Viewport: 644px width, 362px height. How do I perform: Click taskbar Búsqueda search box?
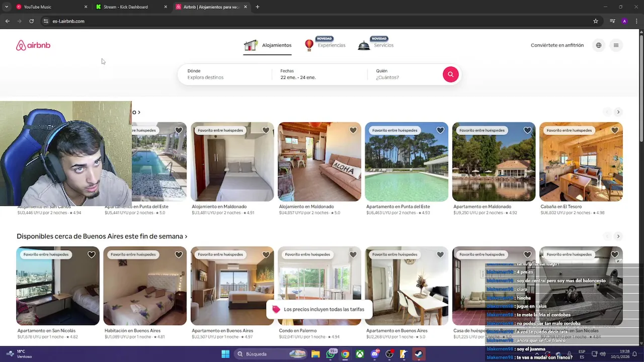(271, 354)
